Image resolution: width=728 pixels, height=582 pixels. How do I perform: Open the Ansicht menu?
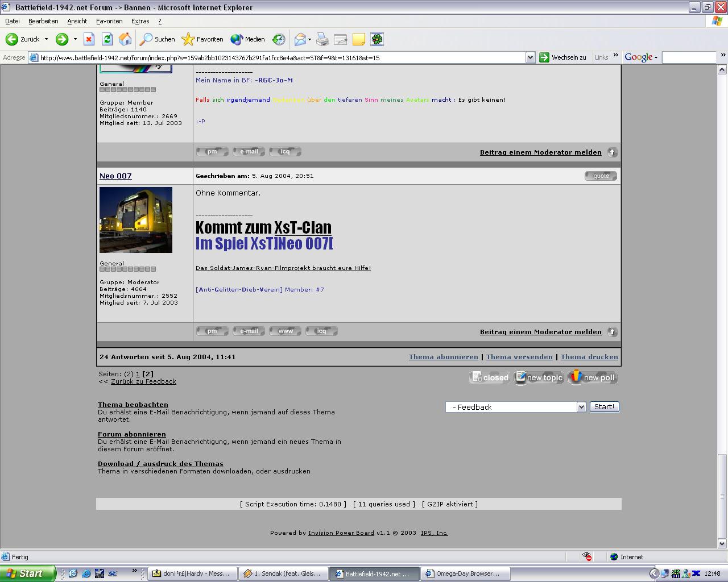[77, 21]
